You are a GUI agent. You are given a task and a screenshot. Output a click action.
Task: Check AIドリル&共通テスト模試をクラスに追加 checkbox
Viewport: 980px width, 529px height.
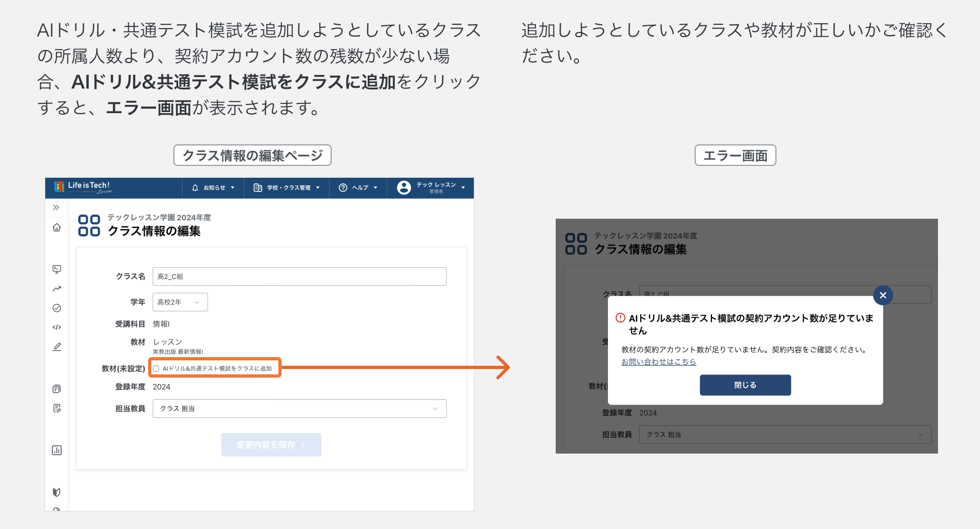[x=156, y=369]
